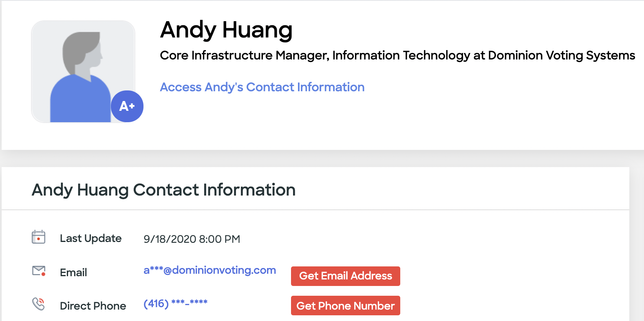Click the Information Technology department text
The height and width of the screenshot is (321, 644).
point(401,55)
